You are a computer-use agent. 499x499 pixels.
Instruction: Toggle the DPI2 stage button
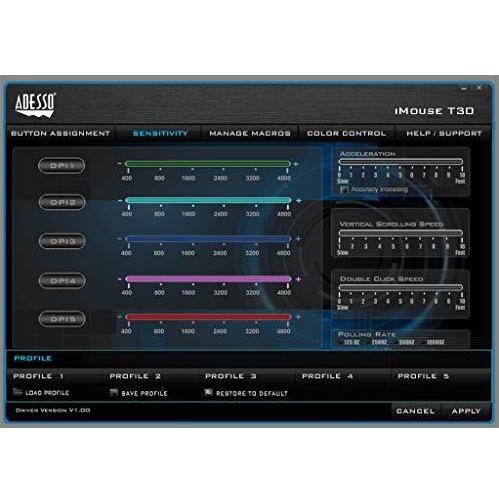tap(62, 202)
